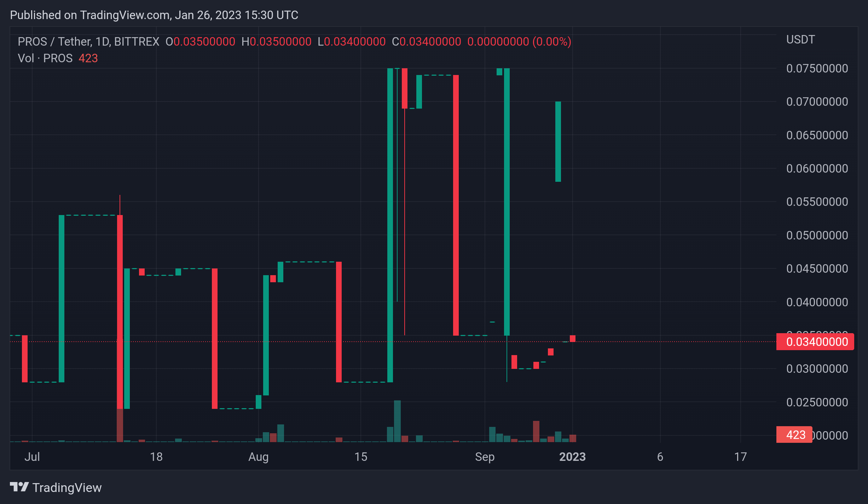Click the 0.03000000 price axis label
This screenshot has width=868, height=504.
[x=817, y=369]
